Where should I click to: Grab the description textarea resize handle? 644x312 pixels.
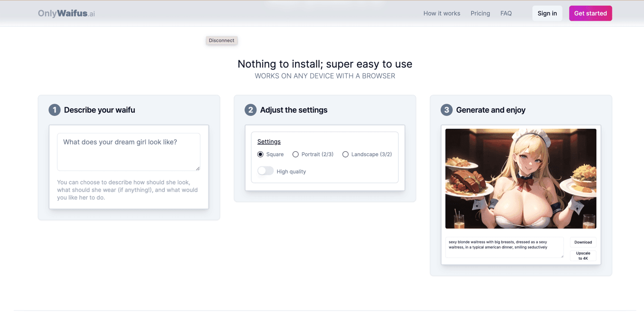[x=198, y=168]
